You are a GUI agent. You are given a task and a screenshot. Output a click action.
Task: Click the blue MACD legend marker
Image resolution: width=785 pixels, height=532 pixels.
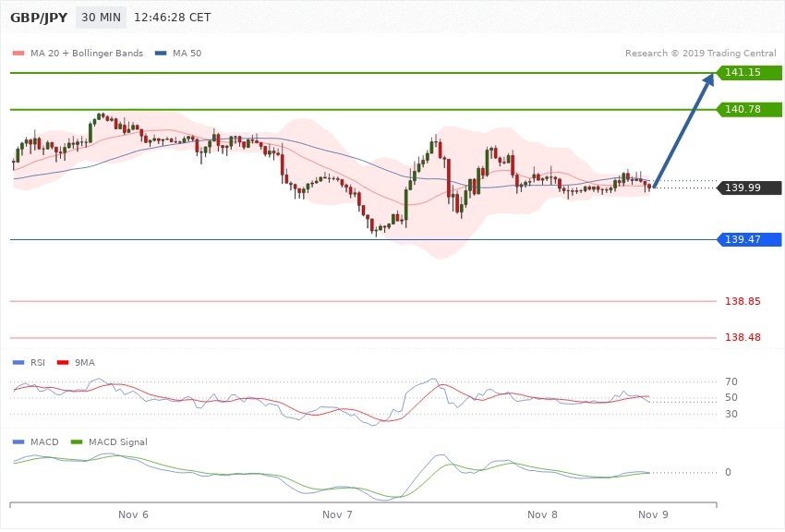tap(18, 441)
